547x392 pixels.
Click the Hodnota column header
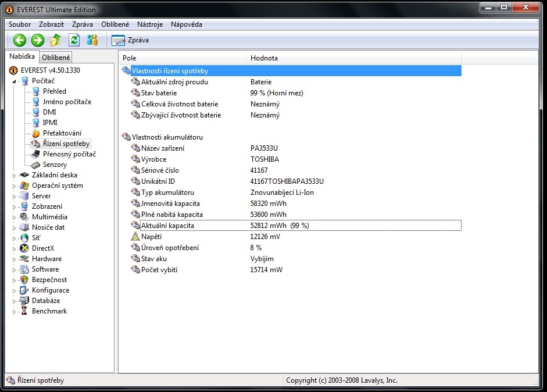coord(264,58)
